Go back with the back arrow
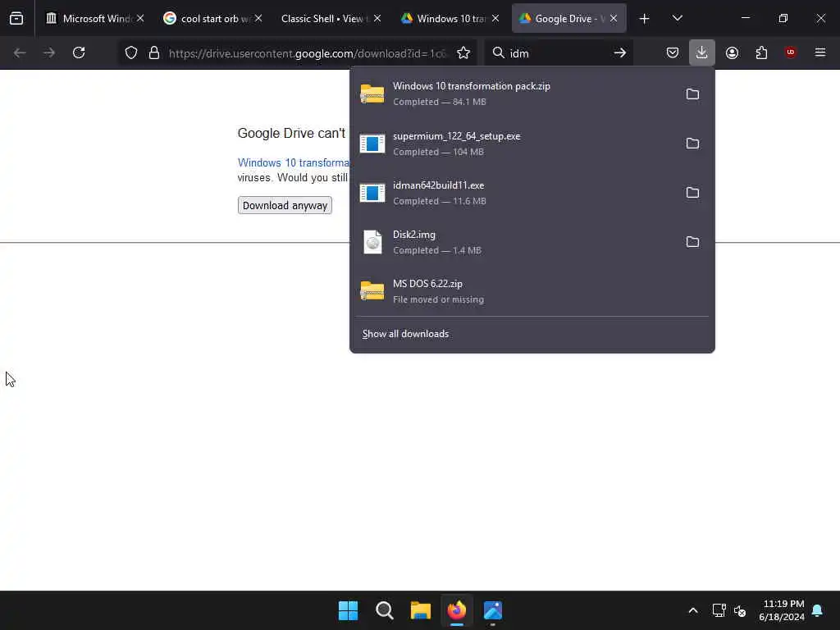 click(20, 52)
